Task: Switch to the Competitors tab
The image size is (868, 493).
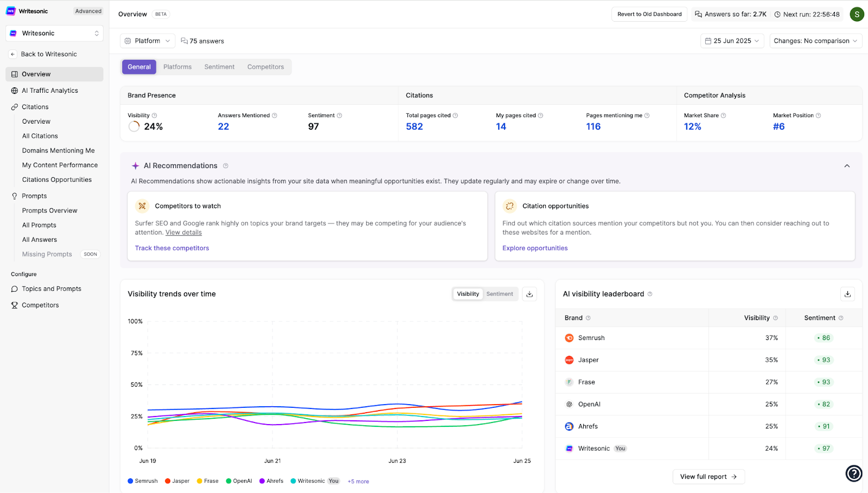Action: tap(265, 67)
